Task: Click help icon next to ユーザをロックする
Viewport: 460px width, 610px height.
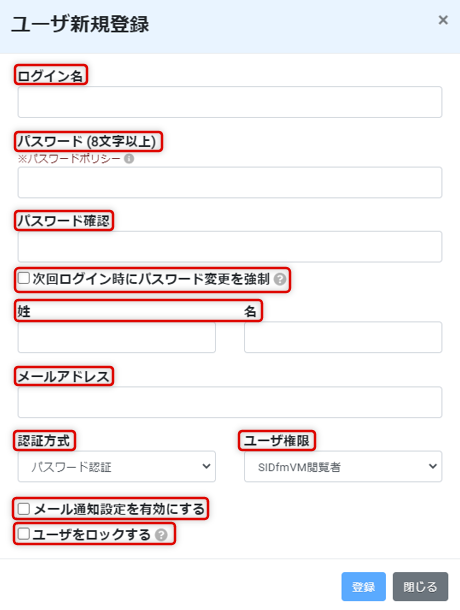Action: (161, 535)
